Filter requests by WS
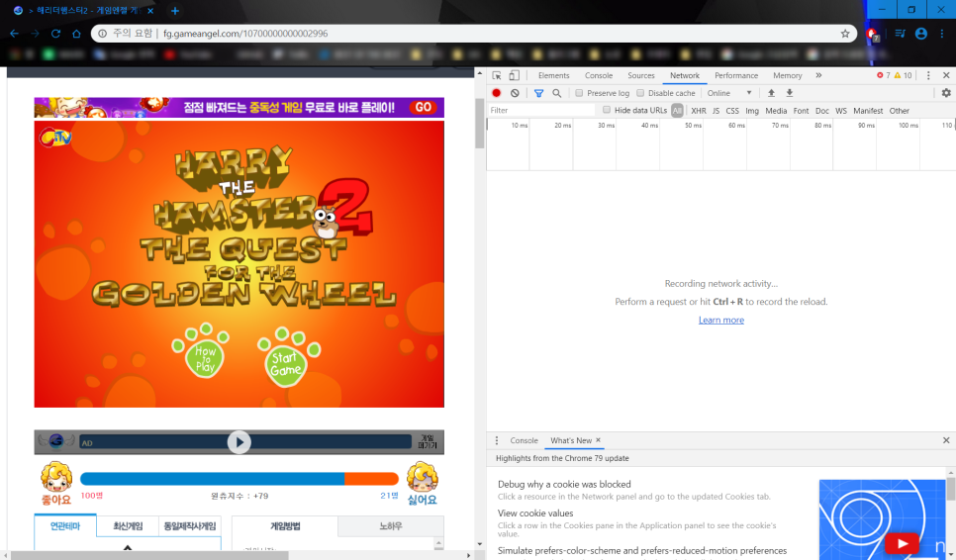 (x=841, y=111)
